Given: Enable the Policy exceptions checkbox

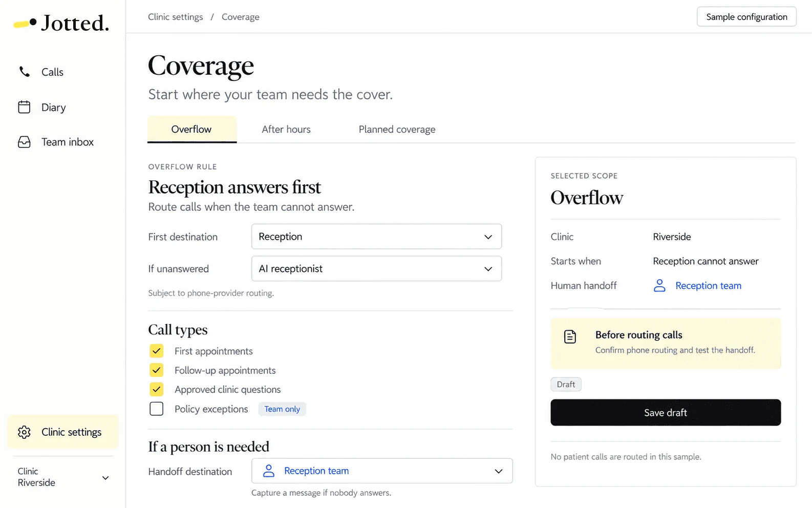Looking at the screenshot, I should (157, 409).
